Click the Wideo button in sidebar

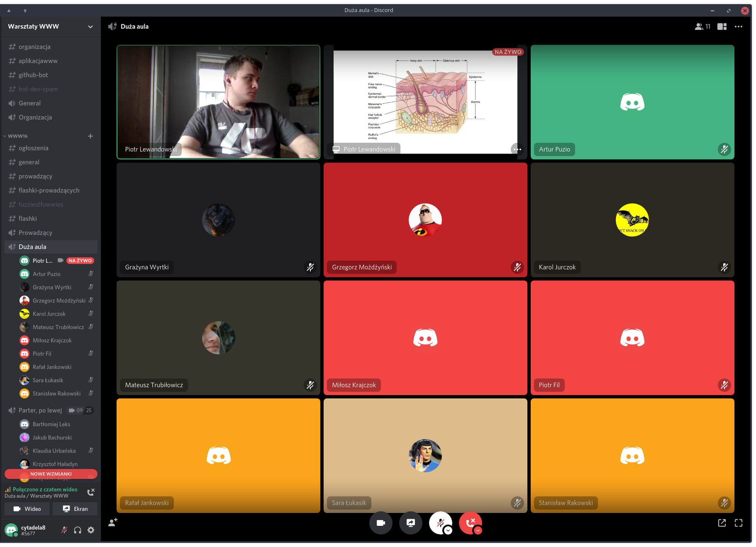click(x=27, y=509)
